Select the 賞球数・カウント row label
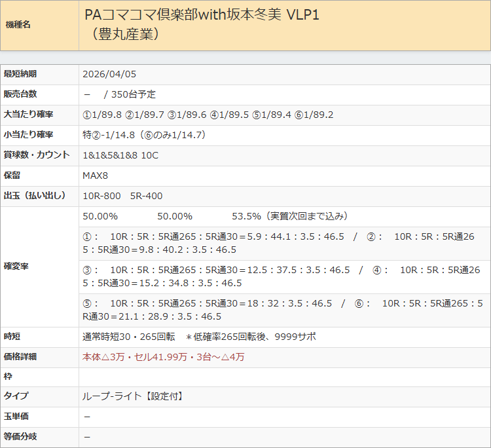The width and height of the screenshot is (491, 448). click(36, 155)
